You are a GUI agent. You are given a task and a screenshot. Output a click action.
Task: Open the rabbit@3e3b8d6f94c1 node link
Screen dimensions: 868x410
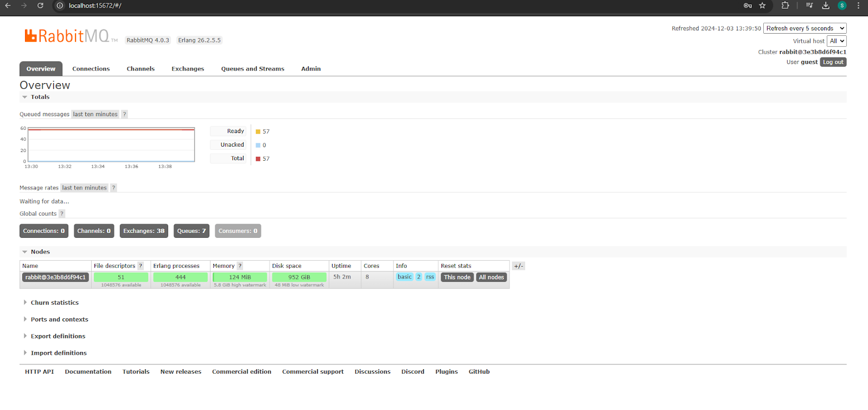point(55,277)
